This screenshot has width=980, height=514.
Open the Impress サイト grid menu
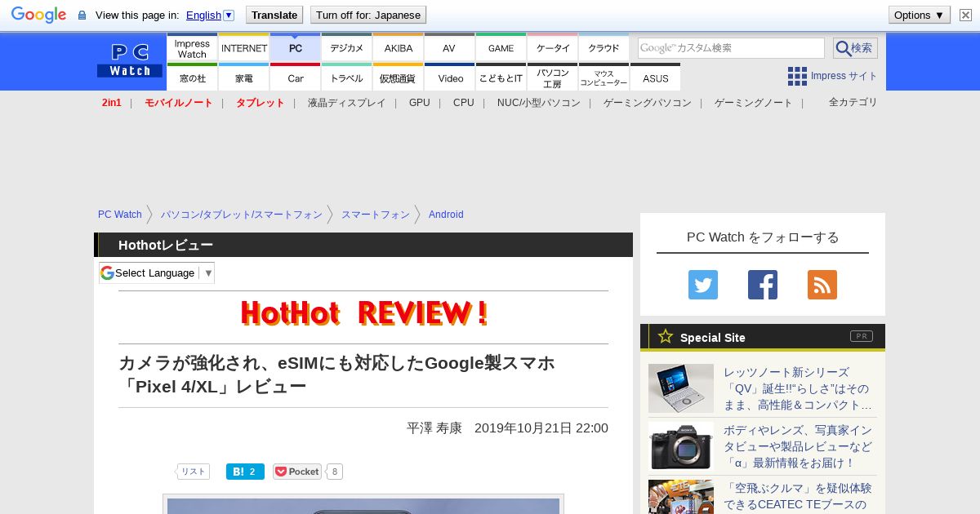(x=832, y=76)
